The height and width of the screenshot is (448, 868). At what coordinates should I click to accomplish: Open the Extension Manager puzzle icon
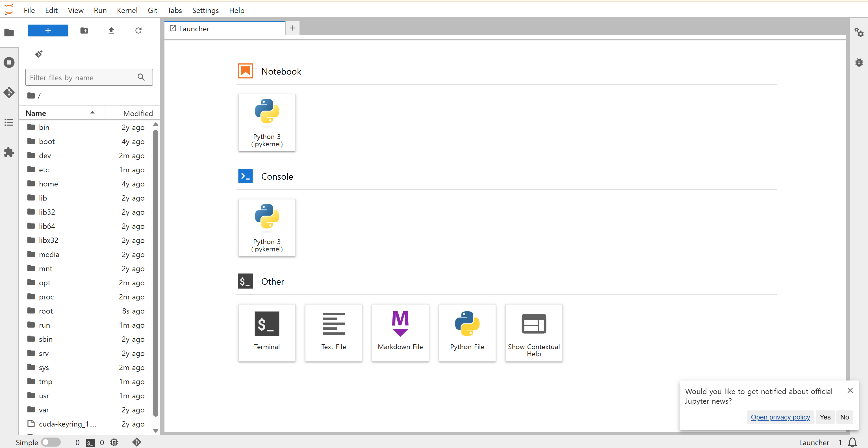pyautogui.click(x=9, y=152)
